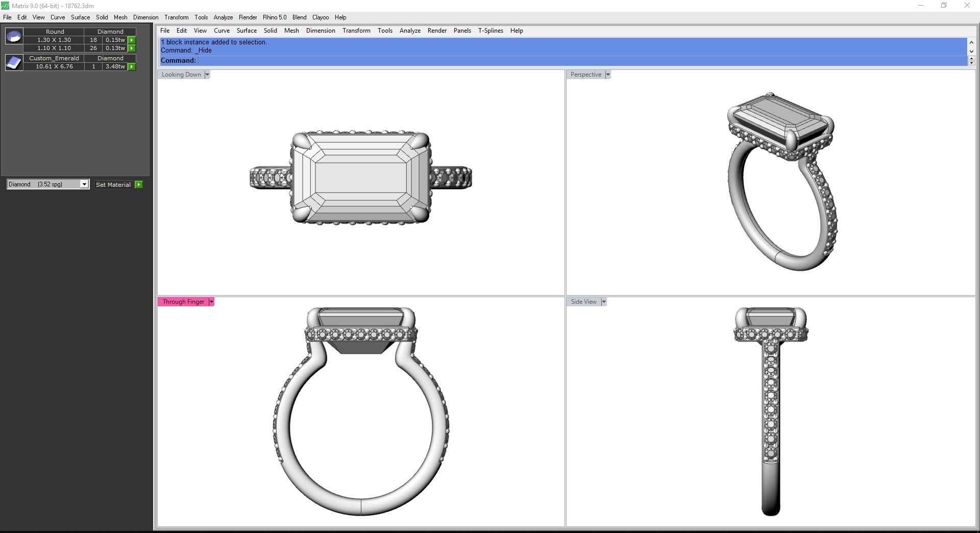
Task: Select the Through Finger viewport label
Action: pyautogui.click(x=183, y=302)
